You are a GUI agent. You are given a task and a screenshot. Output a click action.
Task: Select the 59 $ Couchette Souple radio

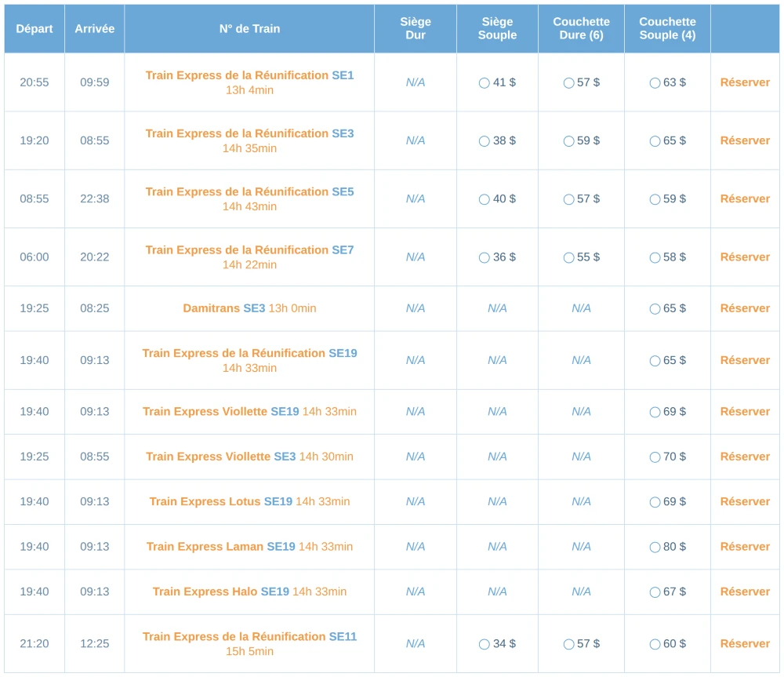click(655, 199)
